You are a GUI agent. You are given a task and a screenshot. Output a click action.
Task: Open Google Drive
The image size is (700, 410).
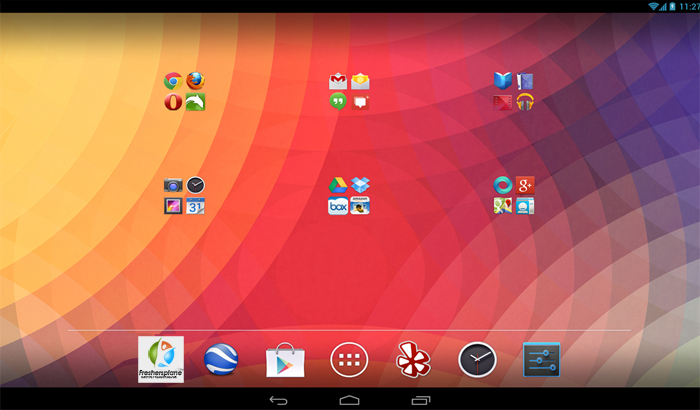[338, 185]
